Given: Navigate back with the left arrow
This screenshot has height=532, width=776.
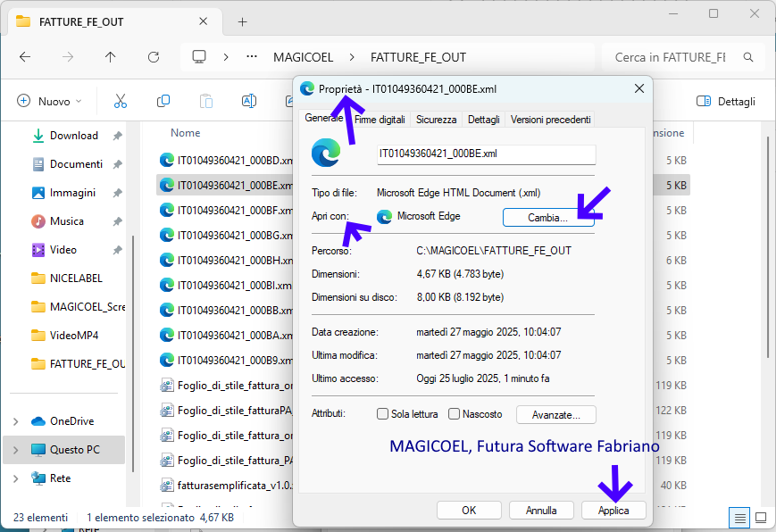Looking at the screenshot, I should pos(25,57).
